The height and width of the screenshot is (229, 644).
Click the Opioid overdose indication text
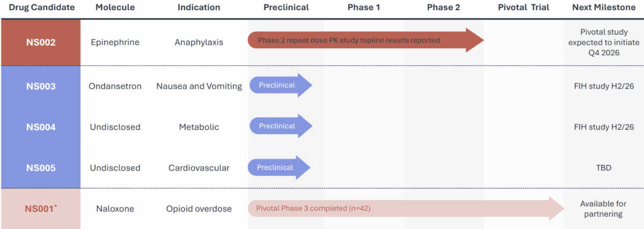[199, 209]
